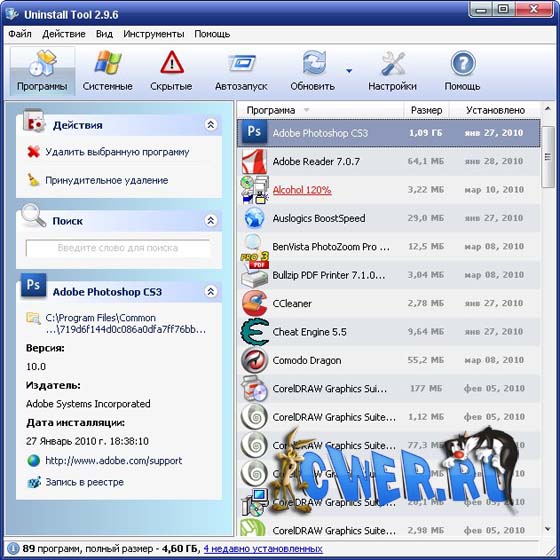Focus the search word input field
Screen dimensions: 560x560
[118, 248]
